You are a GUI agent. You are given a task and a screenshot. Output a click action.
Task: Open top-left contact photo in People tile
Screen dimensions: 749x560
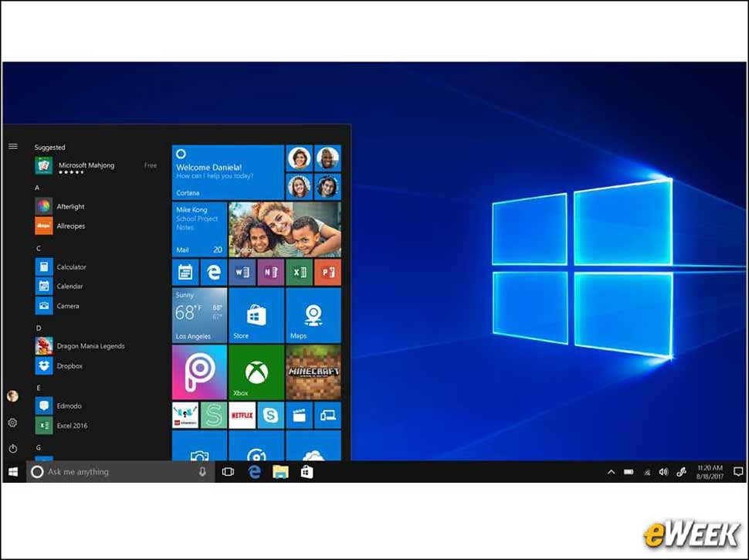300,158
